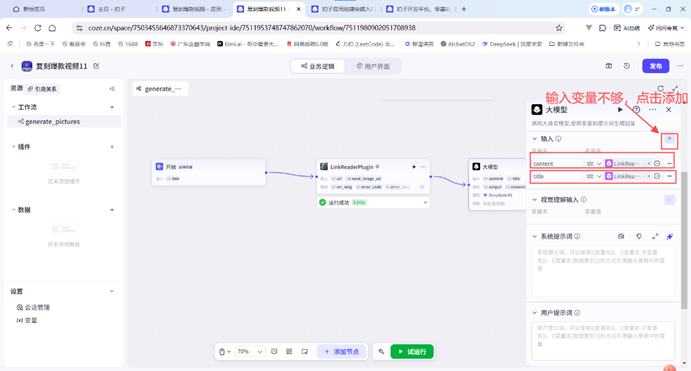Click the debug icon beside 试运行
This screenshot has height=371, width=691.
381,352
